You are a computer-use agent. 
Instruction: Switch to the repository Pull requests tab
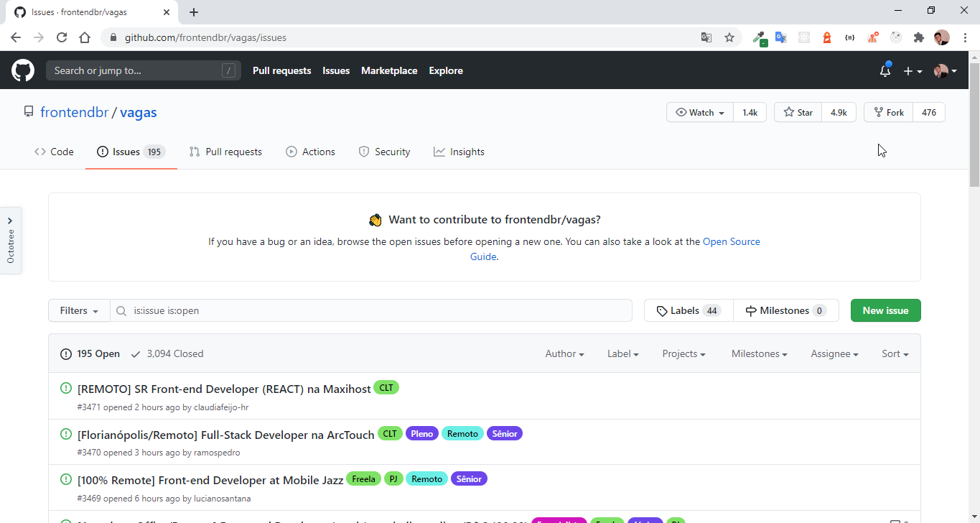pyautogui.click(x=225, y=152)
